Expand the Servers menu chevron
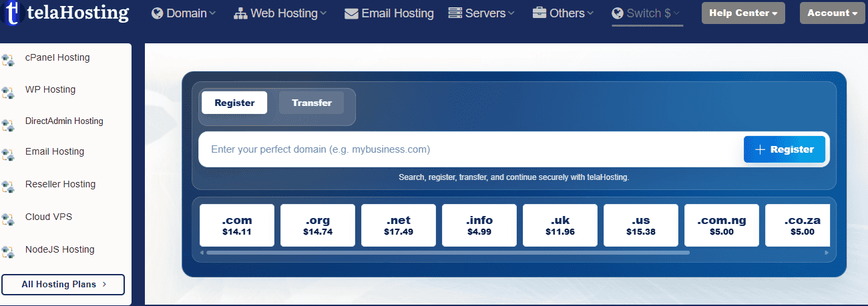This screenshot has height=306, width=868. (x=511, y=13)
